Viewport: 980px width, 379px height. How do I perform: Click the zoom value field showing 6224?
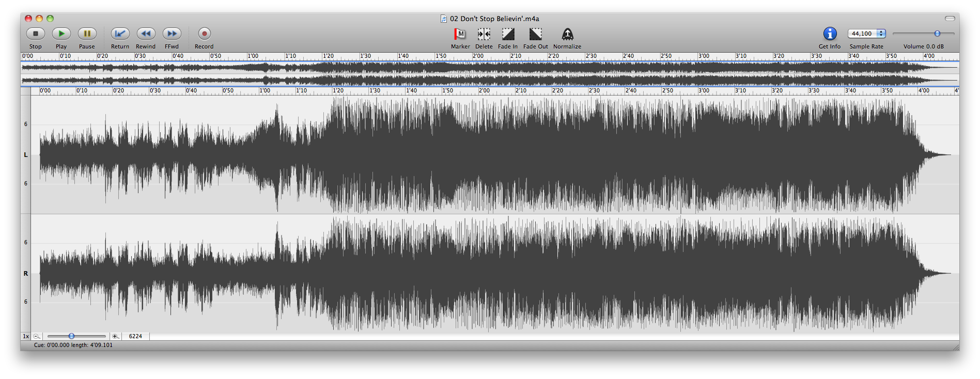click(x=135, y=336)
